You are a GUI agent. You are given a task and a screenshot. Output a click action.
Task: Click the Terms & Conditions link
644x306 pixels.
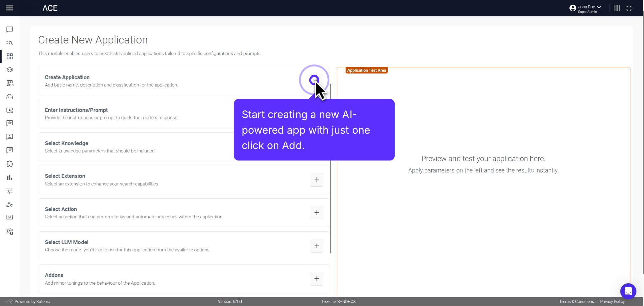576,301
